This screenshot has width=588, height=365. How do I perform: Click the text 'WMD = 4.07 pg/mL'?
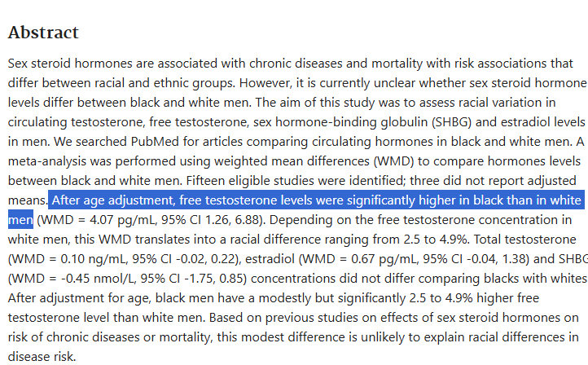pos(99,219)
